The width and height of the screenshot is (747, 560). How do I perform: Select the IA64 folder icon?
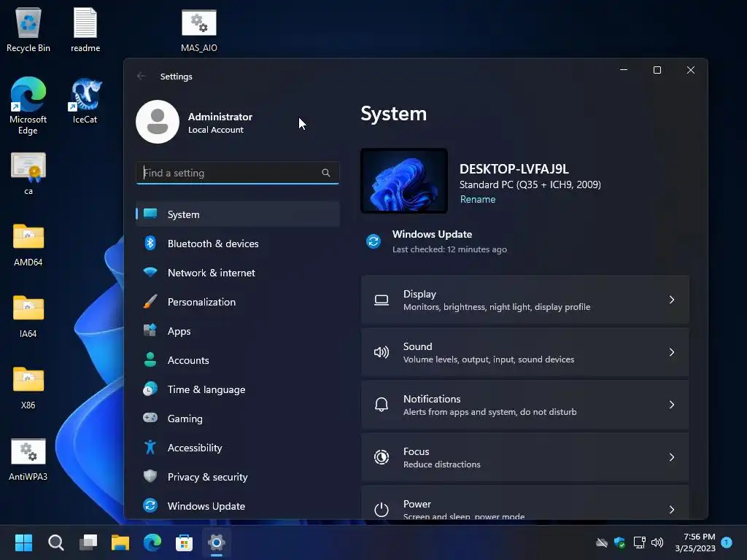[28, 316]
